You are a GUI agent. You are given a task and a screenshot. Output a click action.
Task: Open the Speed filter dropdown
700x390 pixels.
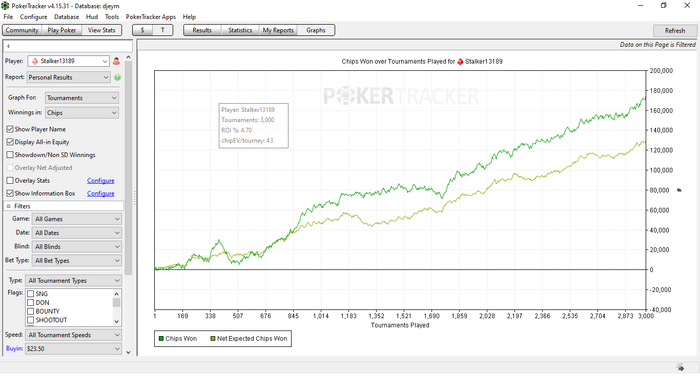point(73,335)
